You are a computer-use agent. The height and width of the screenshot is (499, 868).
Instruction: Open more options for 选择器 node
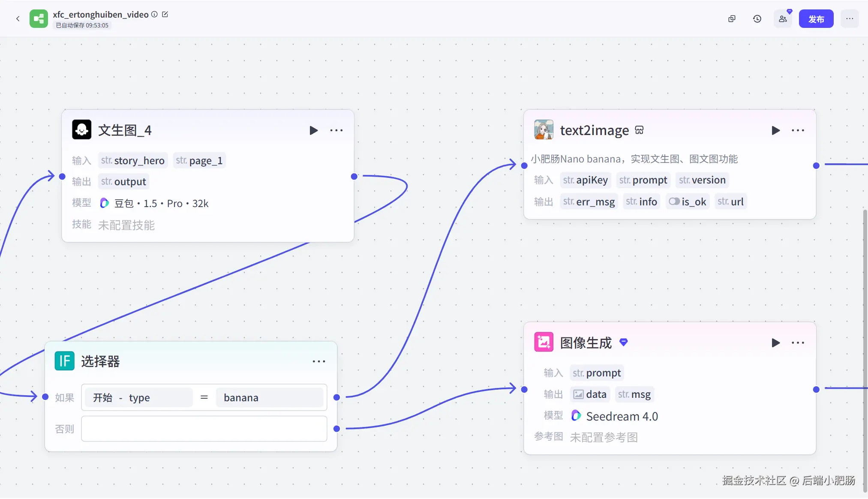click(x=319, y=361)
